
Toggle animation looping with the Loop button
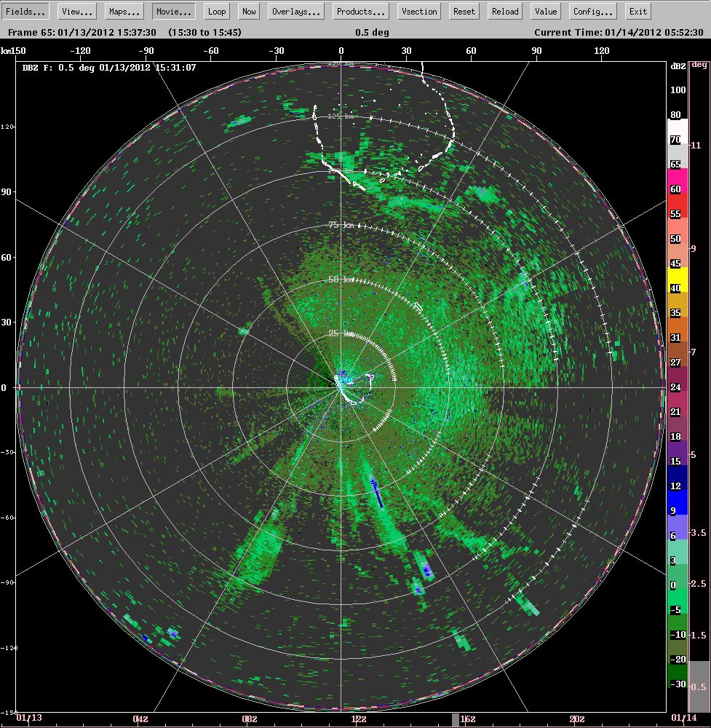[x=216, y=11]
